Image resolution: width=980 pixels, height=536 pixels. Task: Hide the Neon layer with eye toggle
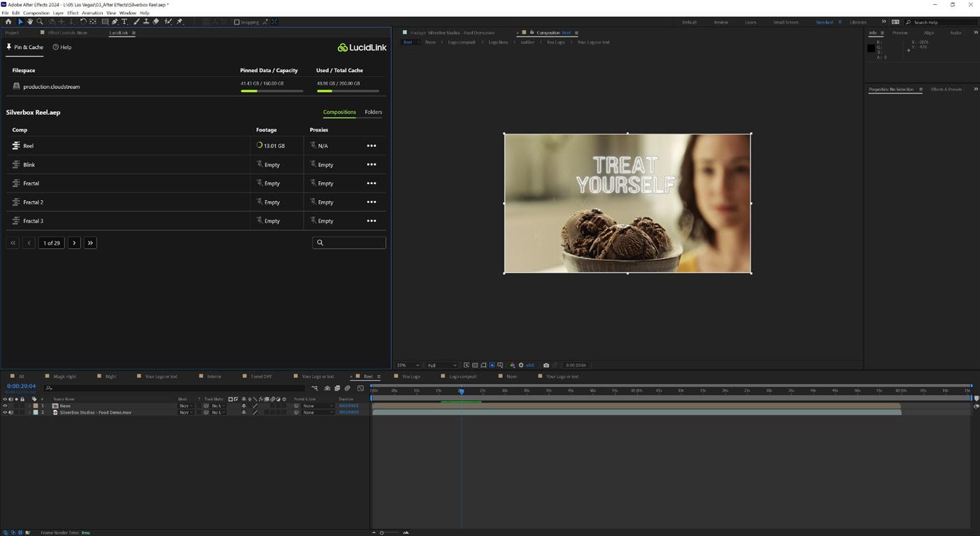tap(5, 406)
